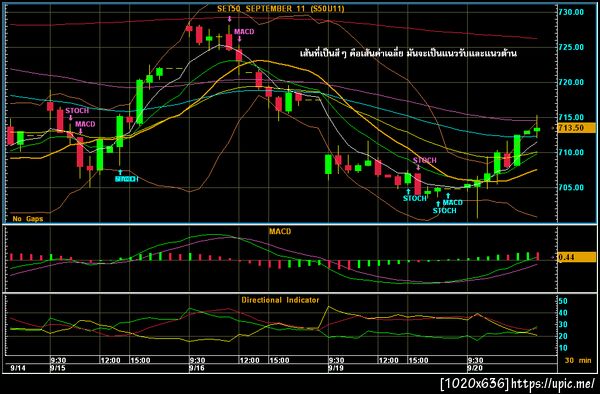Click the pink STOCH sell label on 9/15
This screenshot has height=394, width=600.
[77, 111]
